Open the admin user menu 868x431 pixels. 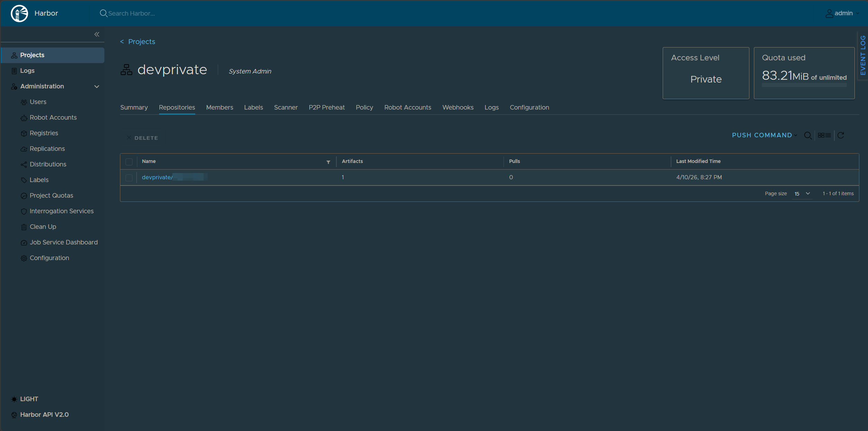(843, 13)
